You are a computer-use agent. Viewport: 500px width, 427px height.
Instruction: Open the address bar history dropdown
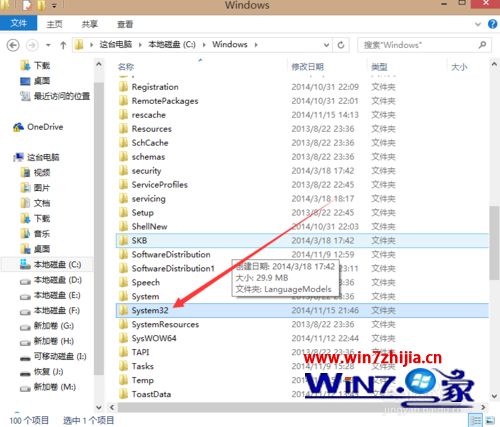point(326,45)
